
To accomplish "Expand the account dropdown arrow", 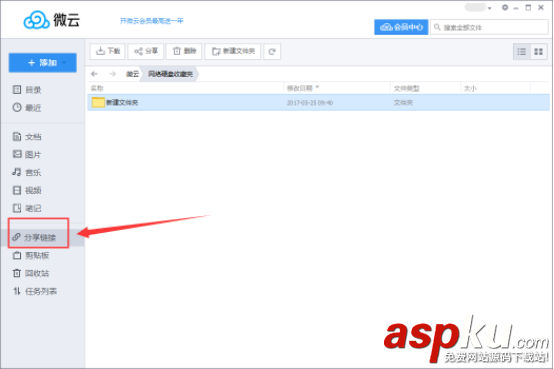I will (490, 8).
